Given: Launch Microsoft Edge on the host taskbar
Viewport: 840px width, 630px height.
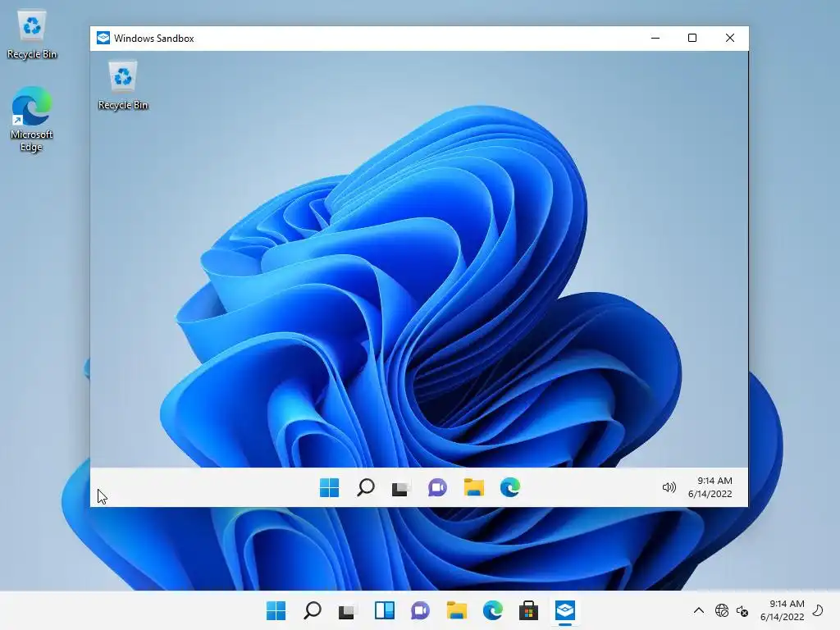Looking at the screenshot, I should click(x=493, y=610).
